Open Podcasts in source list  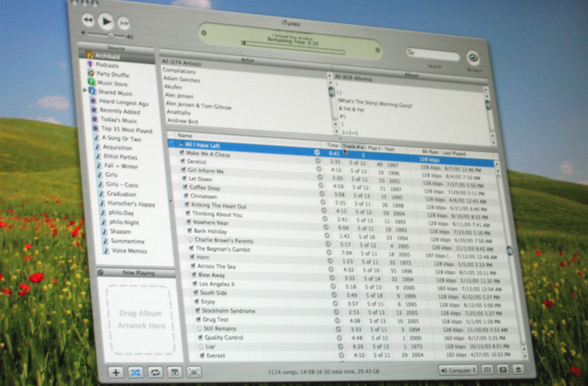point(107,65)
